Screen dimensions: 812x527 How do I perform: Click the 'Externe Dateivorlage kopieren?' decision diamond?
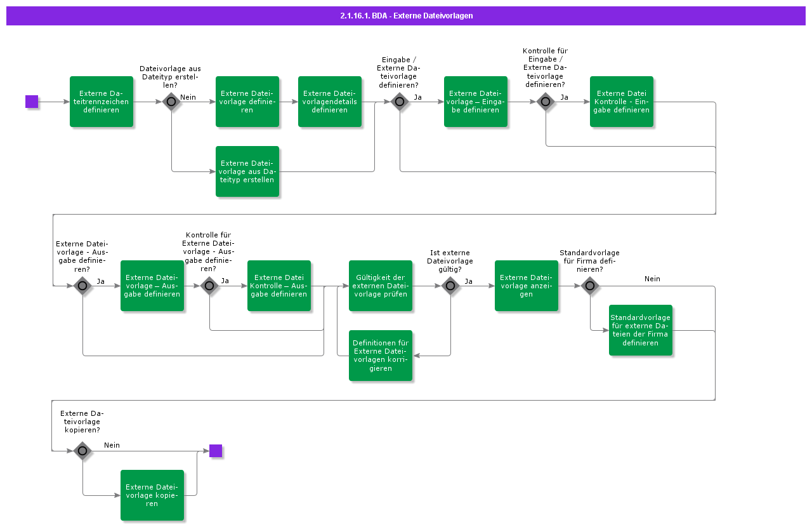(x=82, y=451)
